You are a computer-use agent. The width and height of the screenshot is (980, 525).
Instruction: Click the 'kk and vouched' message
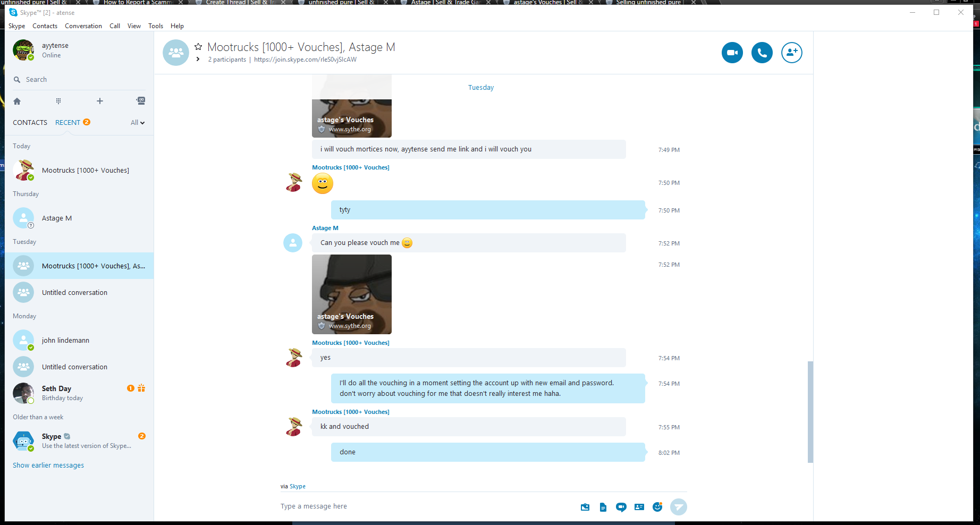click(x=469, y=427)
